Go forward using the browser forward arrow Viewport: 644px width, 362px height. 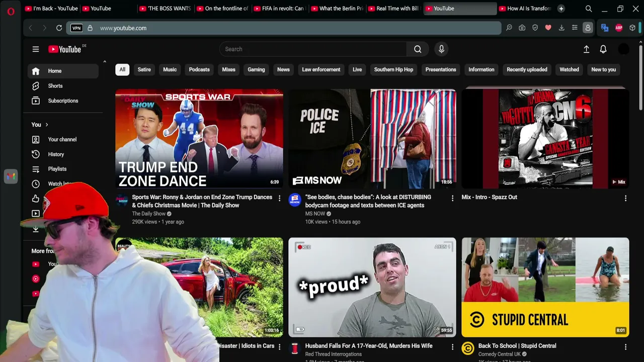(44, 28)
